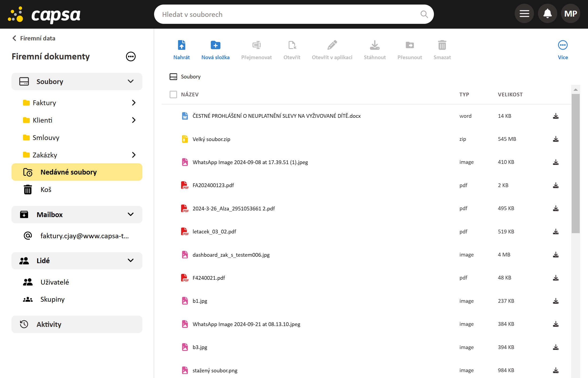
Task: Create a new folder with Nová složka
Action: point(215,45)
